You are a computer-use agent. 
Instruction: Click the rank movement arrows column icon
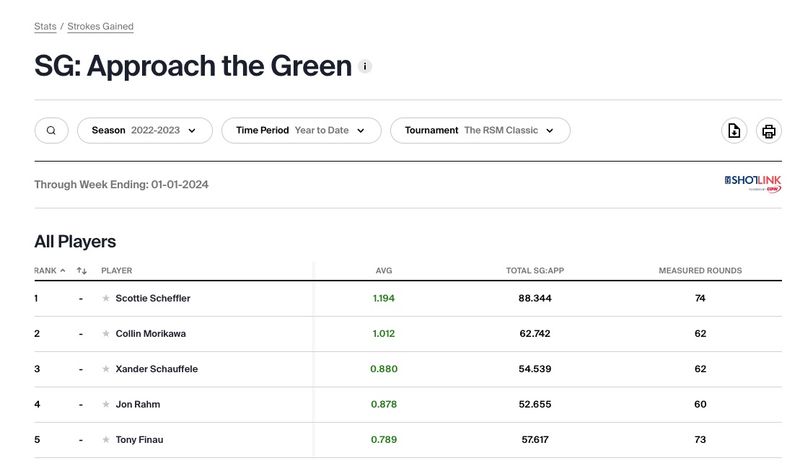82,271
